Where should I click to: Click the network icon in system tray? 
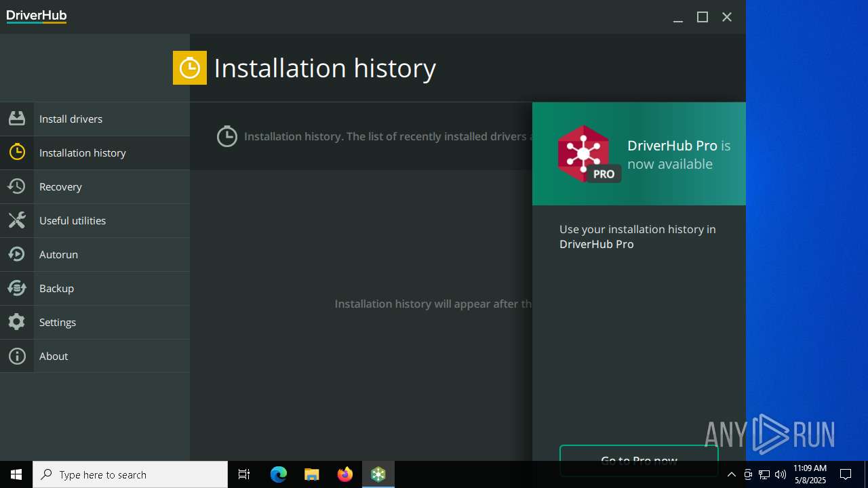[764, 474]
